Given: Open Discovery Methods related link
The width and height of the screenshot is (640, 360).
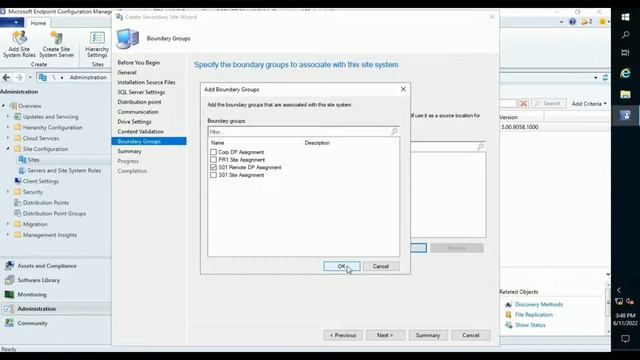Looking at the screenshot, I should pos(539,304).
